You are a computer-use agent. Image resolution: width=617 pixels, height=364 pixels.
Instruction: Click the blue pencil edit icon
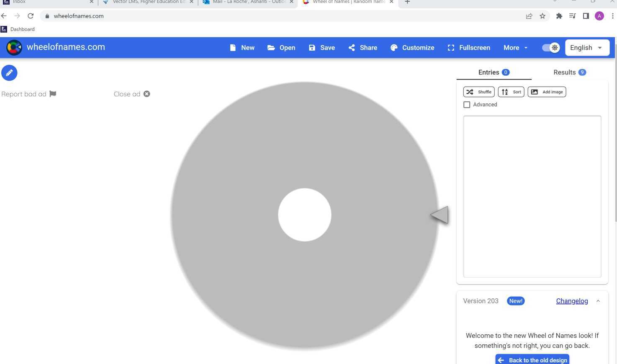9,73
